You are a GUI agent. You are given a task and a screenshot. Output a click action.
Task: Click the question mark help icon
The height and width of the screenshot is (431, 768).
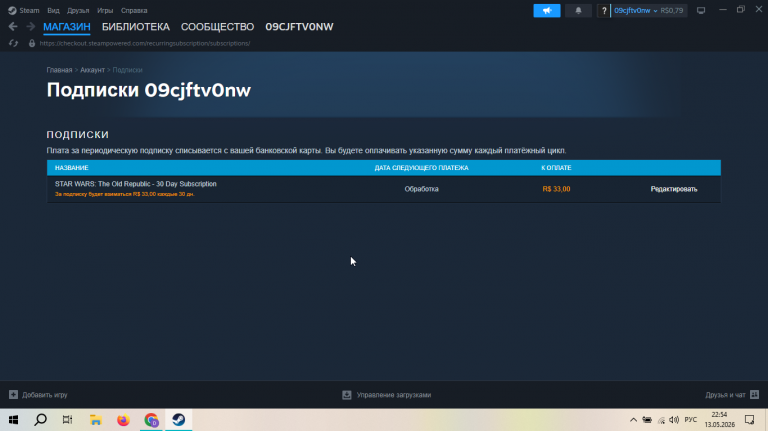point(603,10)
